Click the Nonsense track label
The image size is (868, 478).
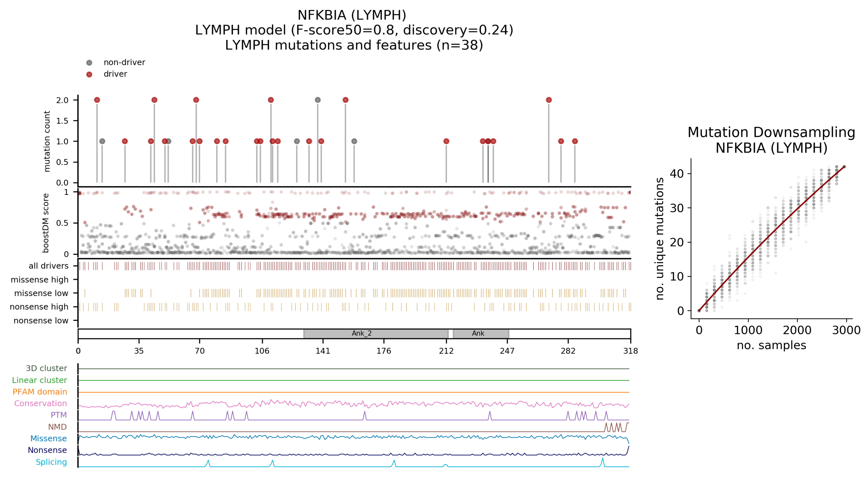pos(47,450)
